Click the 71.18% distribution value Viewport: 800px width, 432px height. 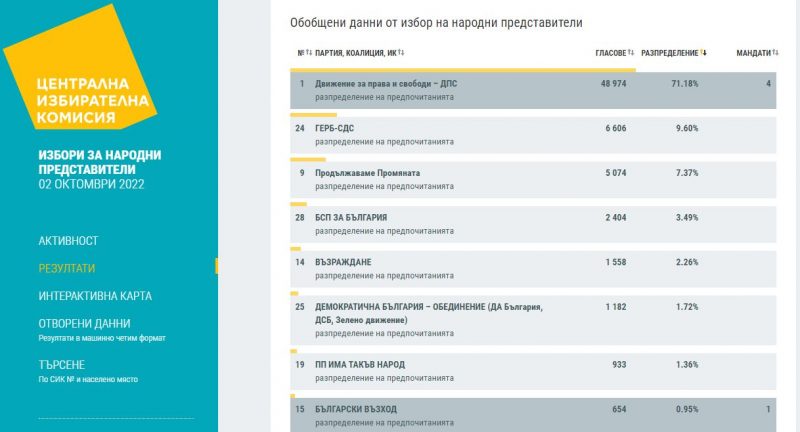[x=685, y=84]
